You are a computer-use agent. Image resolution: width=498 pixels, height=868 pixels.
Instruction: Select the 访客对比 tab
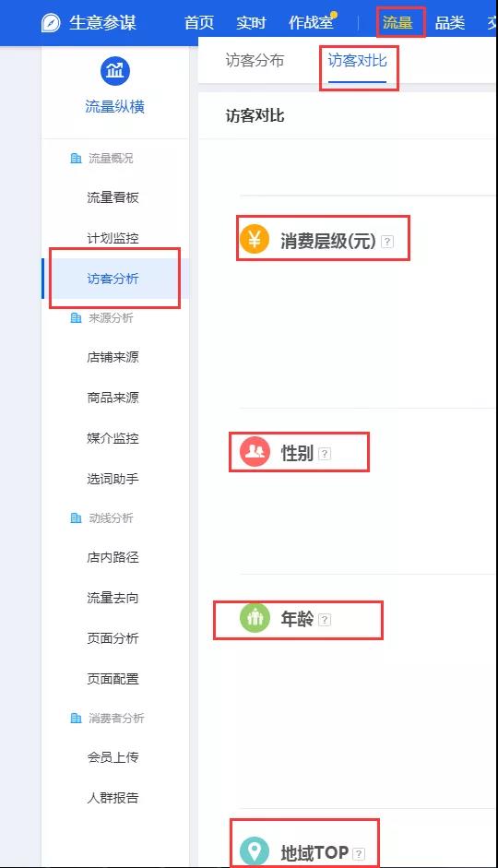coord(358,60)
